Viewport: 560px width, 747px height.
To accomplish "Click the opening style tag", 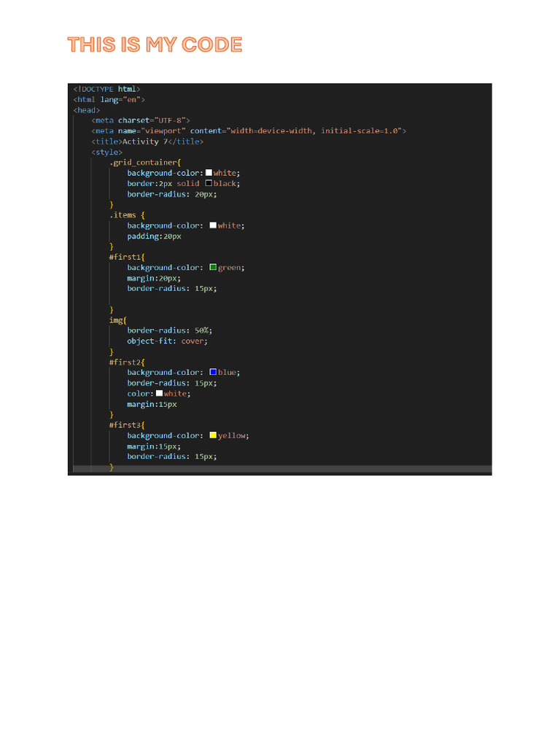I will click(106, 152).
